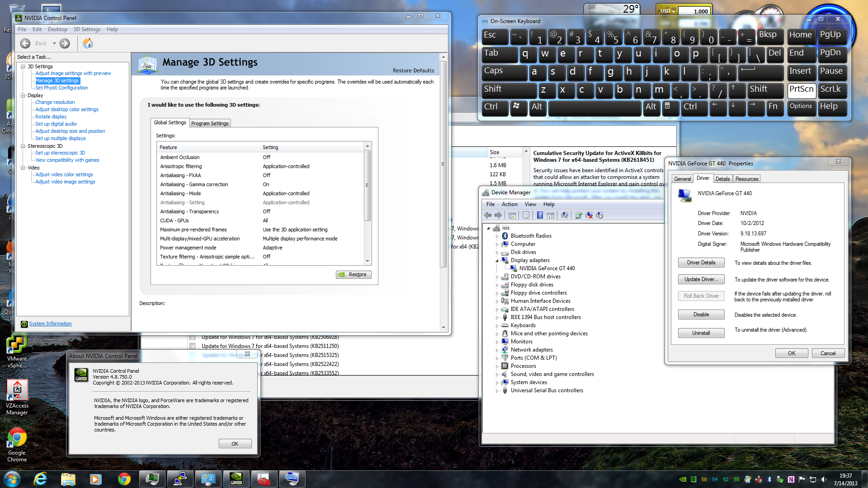This screenshot has width=868, height=488.
Task: Click the back arrow in Device Manager toolbar
Action: pos(488,216)
